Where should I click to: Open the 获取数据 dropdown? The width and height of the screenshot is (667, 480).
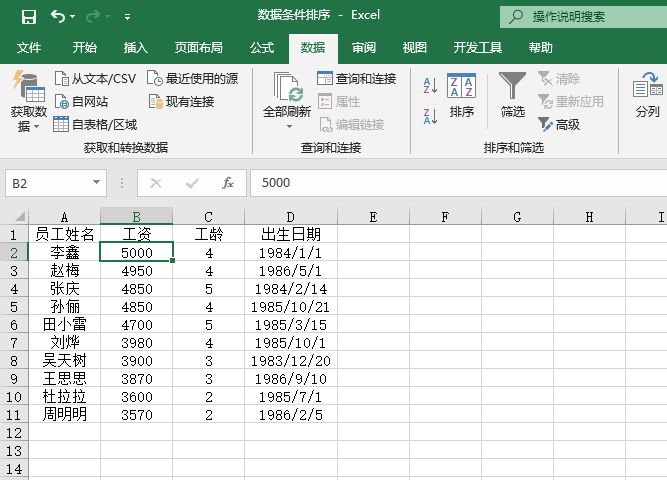pos(29,102)
